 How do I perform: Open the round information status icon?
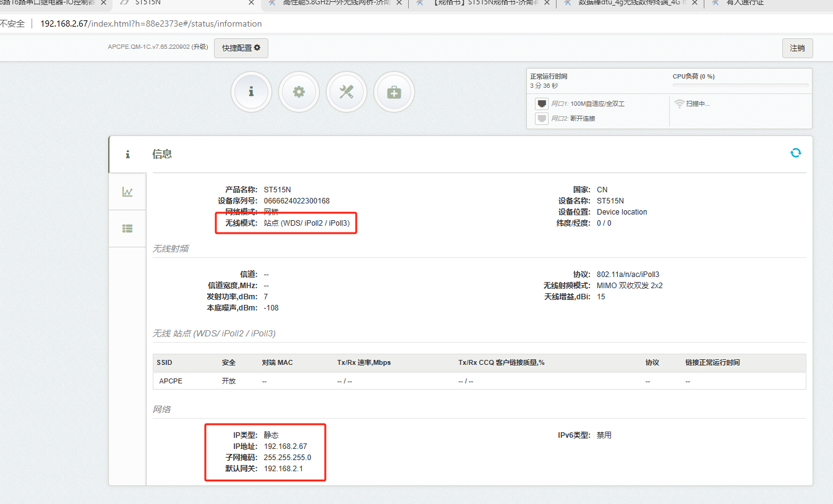[x=251, y=92]
